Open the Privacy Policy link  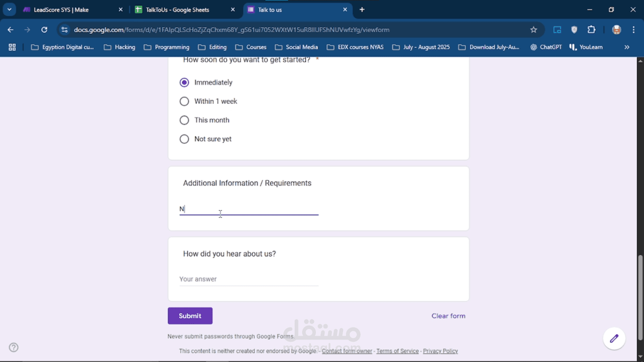(x=440, y=351)
